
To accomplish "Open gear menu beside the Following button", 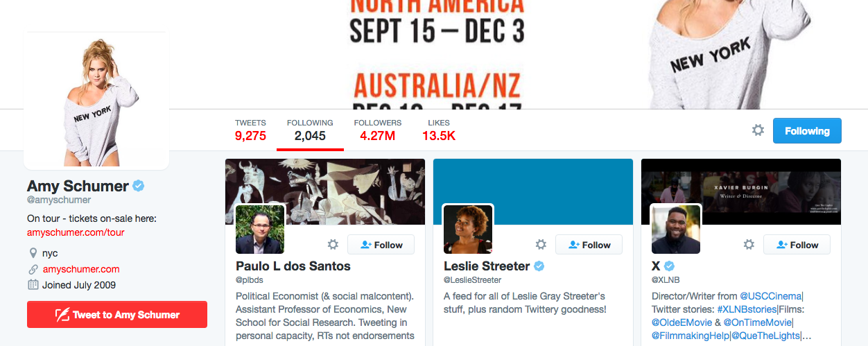I will tap(758, 130).
